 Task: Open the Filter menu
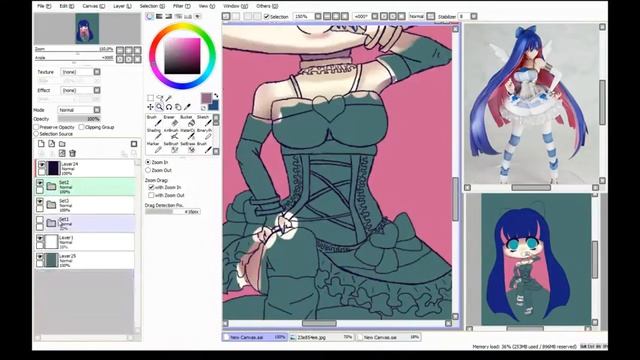181,6
